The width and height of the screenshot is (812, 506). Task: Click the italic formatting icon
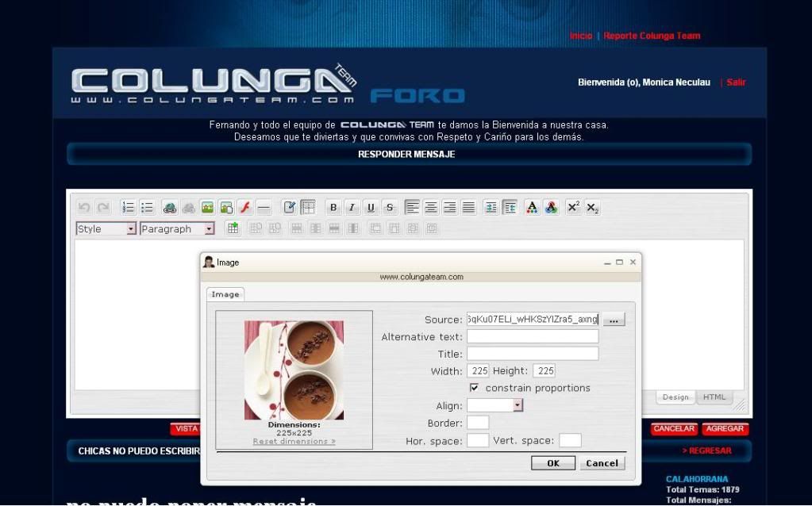[x=352, y=208]
